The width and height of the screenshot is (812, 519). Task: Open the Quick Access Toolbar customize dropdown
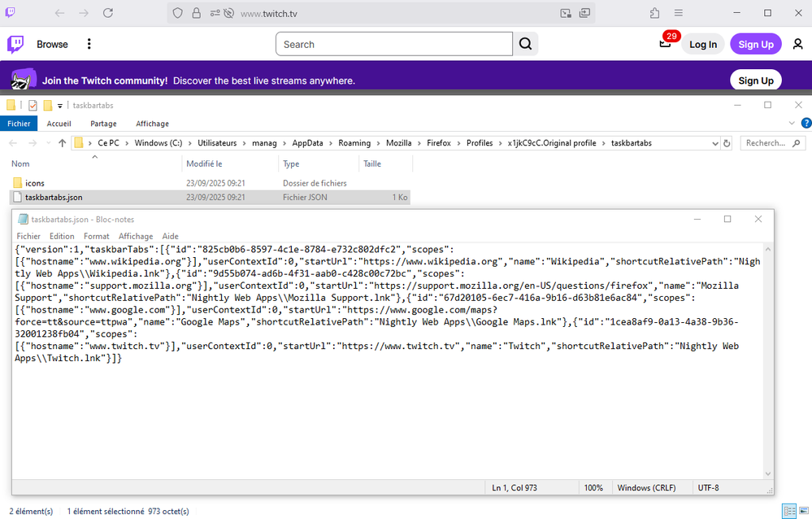coord(60,106)
